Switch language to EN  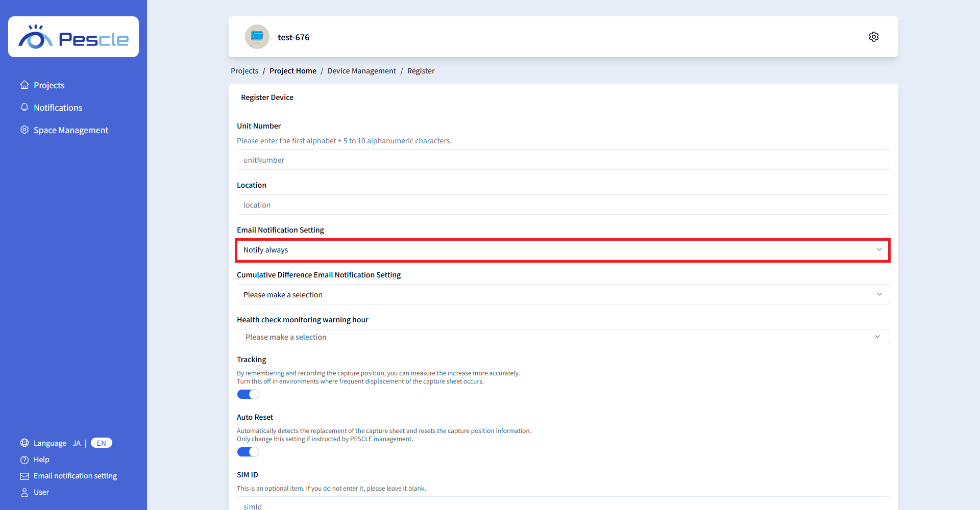101,443
